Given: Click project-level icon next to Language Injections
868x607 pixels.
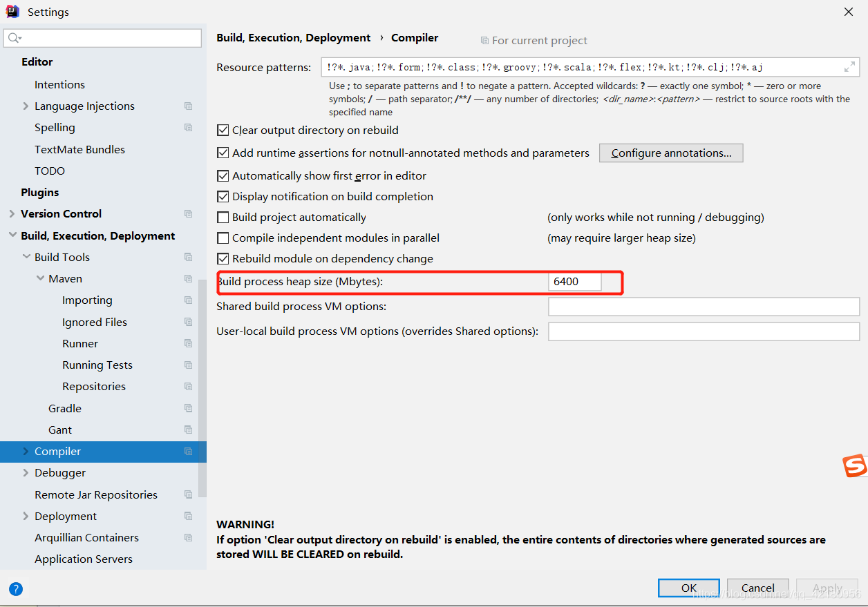Looking at the screenshot, I should 188,106.
